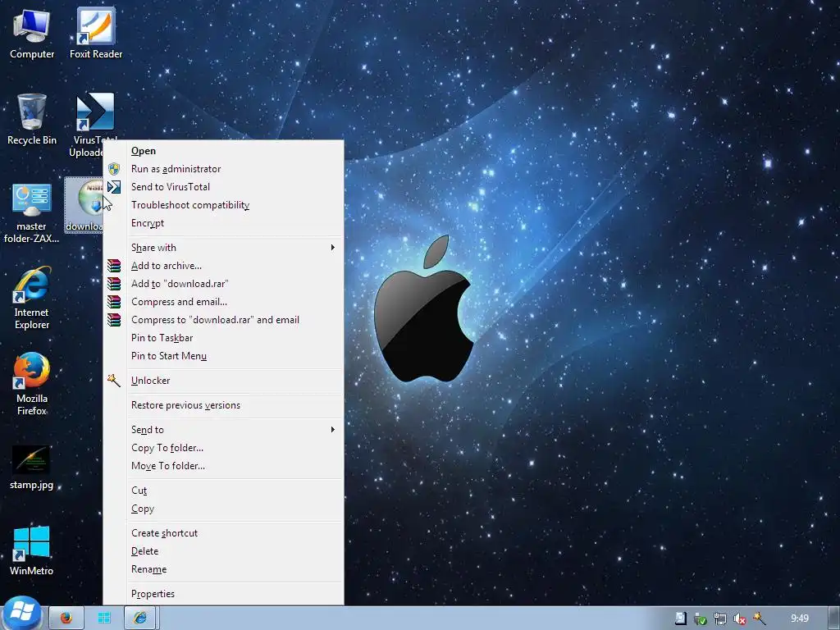This screenshot has height=630, width=840.
Task: Select the Recycle Bin icon
Action: (x=32, y=119)
